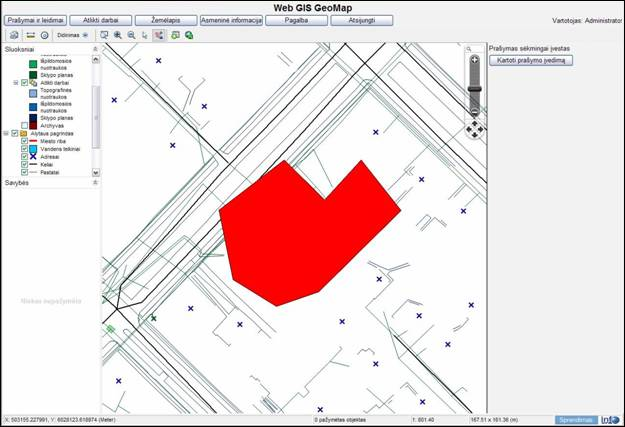Click the coordinates readout in status bar
The image size is (625, 427).
[60, 420]
